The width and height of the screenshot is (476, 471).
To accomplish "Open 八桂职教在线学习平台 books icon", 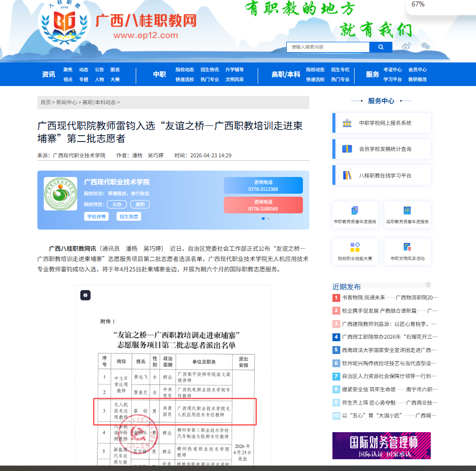I will pyautogui.click(x=347, y=176).
